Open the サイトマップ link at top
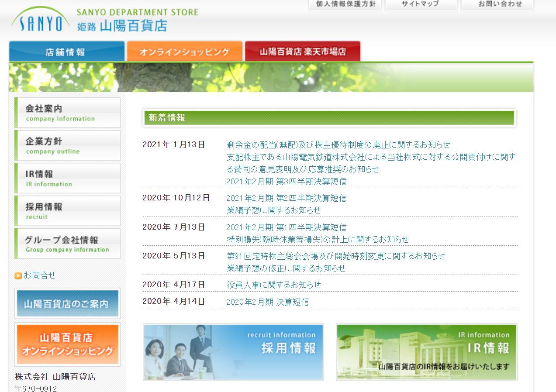The image size is (556, 392). point(421,4)
